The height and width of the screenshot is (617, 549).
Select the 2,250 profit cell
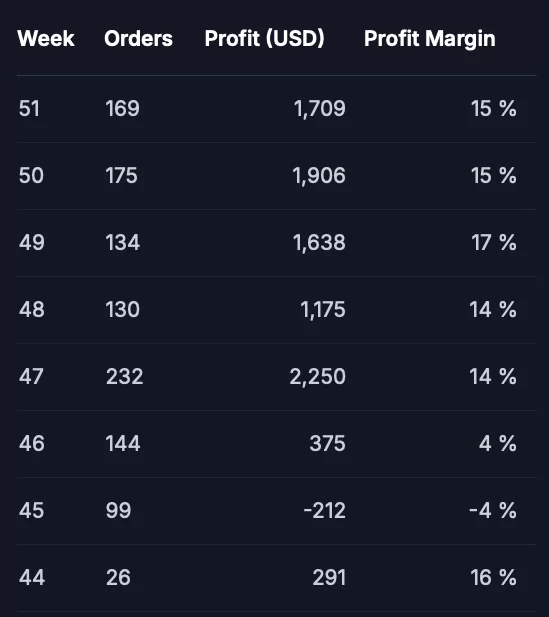[318, 376]
